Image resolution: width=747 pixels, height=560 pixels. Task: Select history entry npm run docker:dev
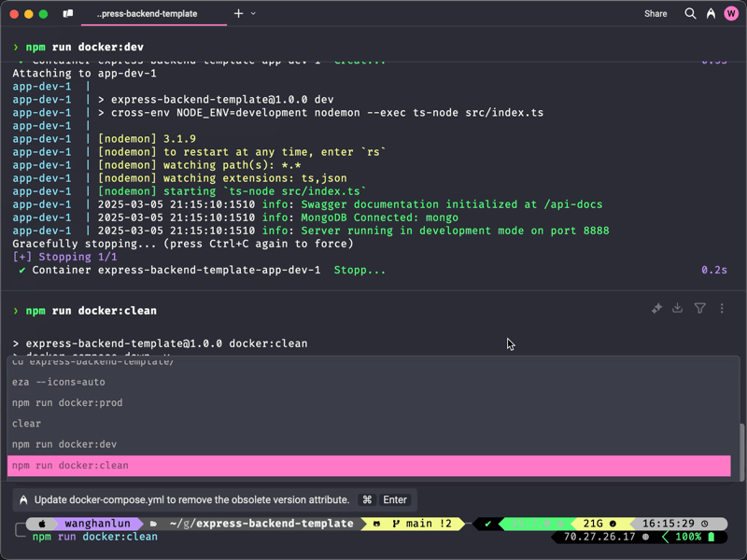coord(369,444)
